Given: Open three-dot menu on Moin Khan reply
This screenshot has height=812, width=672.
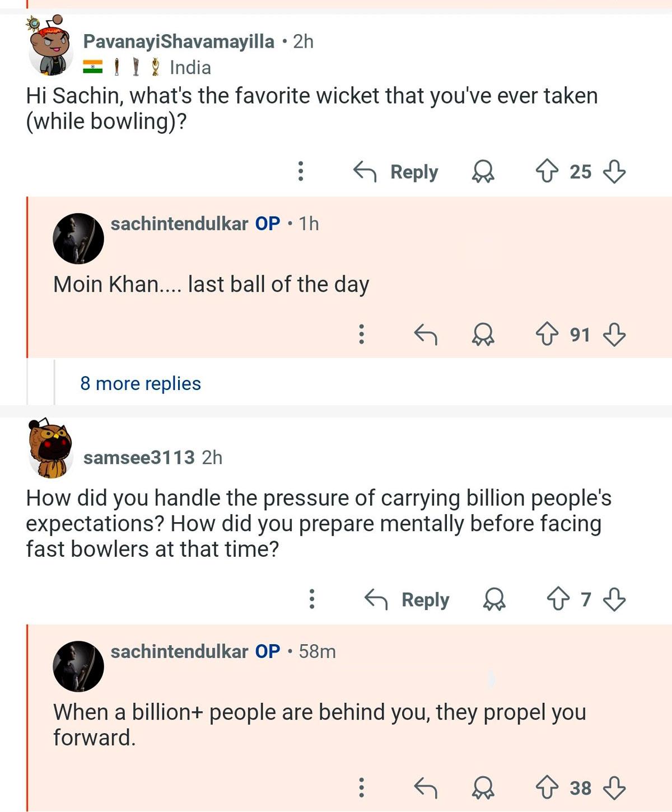Looking at the screenshot, I should click(x=362, y=335).
